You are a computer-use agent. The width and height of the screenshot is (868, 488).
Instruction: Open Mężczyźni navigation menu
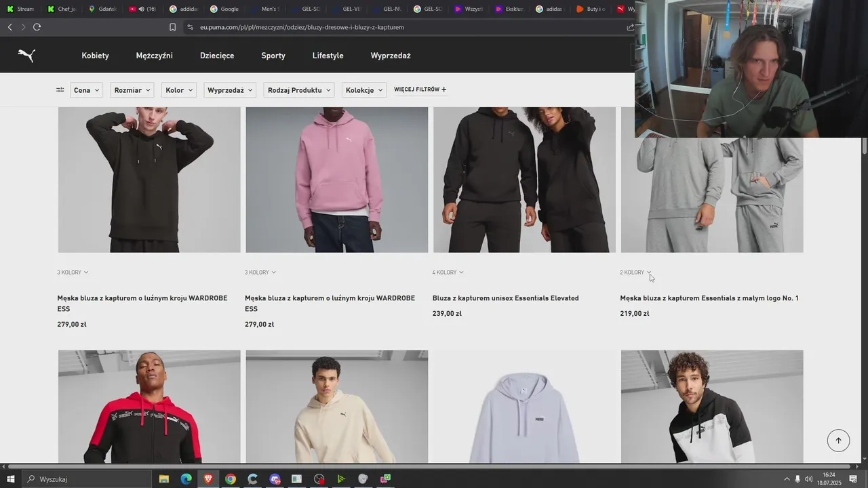(x=154, y=56)
